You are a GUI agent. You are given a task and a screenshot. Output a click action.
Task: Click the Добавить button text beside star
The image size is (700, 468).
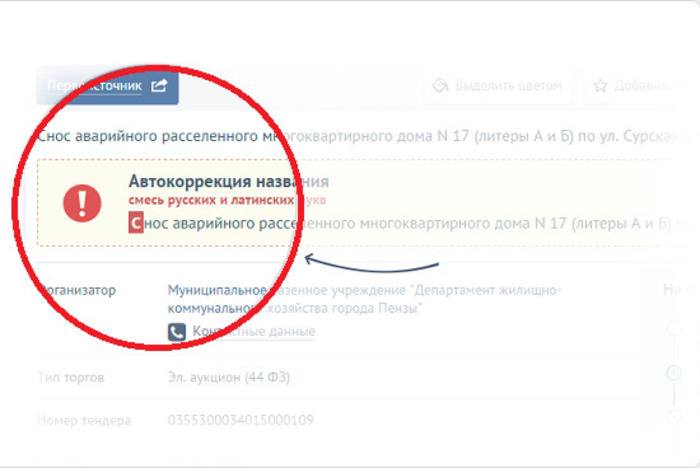click(x=646, y=85)
